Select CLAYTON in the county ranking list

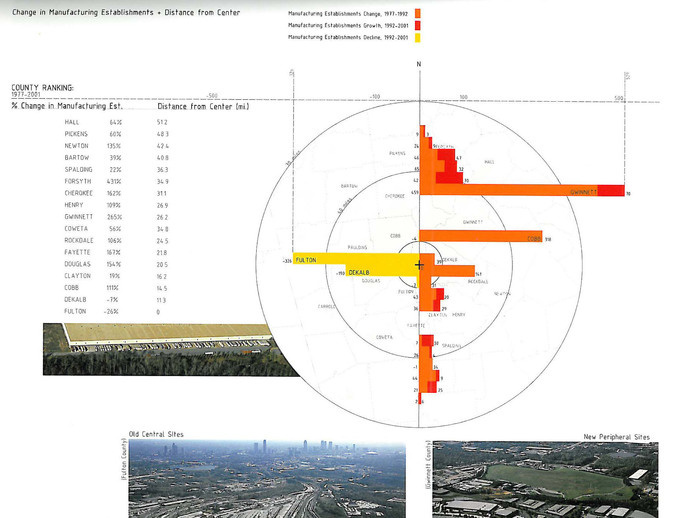click(77, 276)
